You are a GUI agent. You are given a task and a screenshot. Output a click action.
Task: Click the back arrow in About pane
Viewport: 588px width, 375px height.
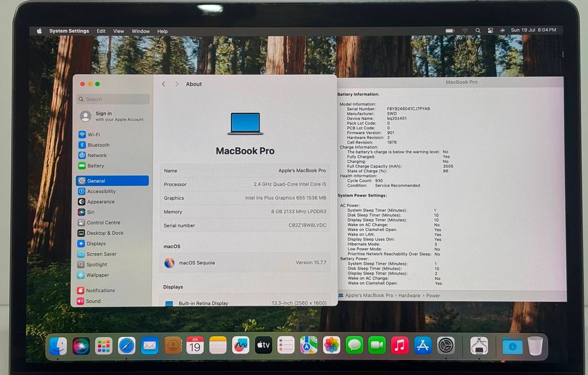164,84
